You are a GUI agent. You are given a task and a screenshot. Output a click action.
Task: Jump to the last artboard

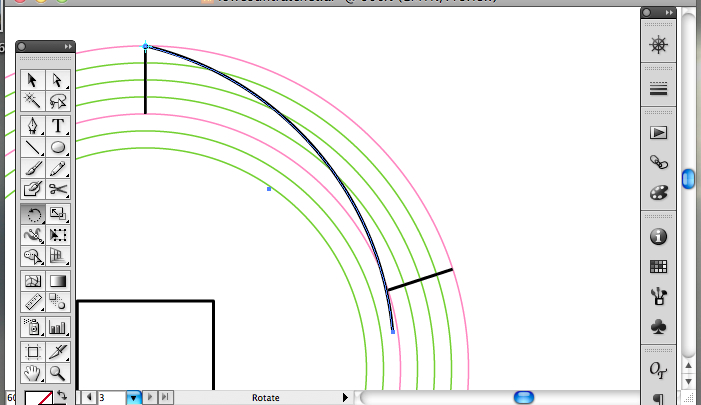coord(165,397)
